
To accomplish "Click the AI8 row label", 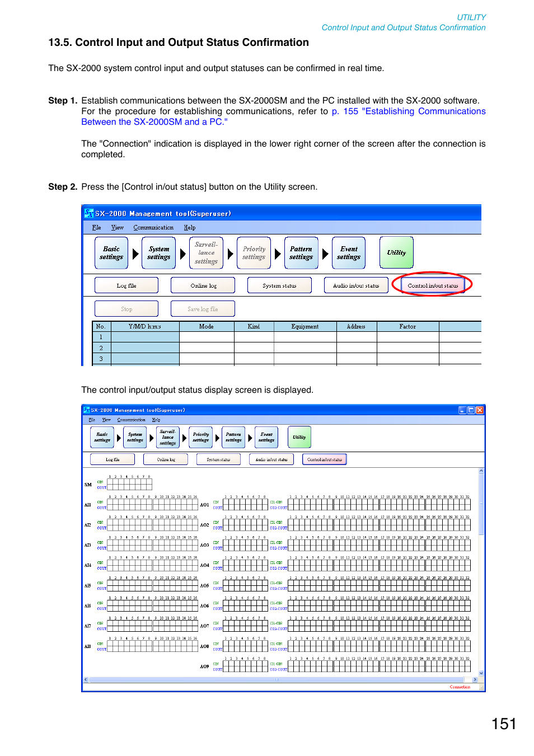I will coord(88,646).
